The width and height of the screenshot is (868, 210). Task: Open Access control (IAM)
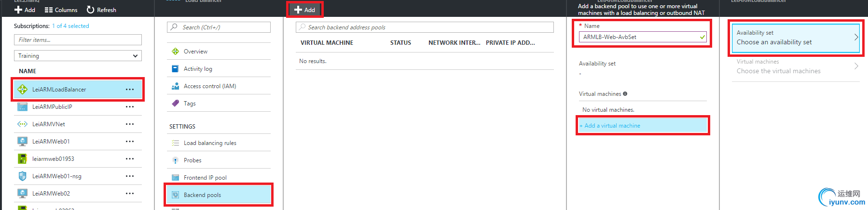[219, 86]
